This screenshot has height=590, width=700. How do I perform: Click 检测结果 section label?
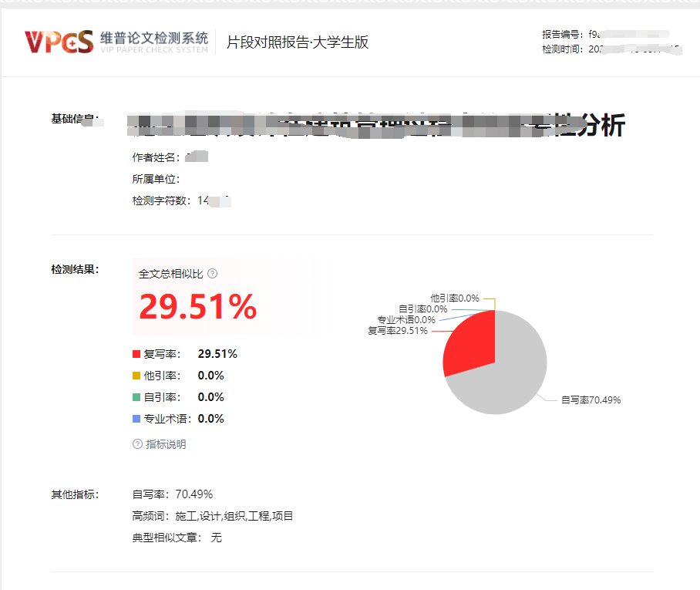point(75,269)
